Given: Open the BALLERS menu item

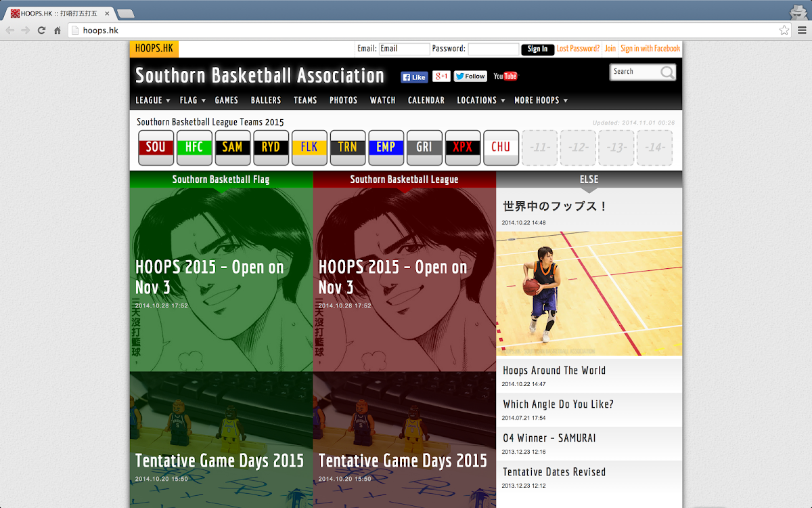Looking at the screenshot, I should 266,100.
